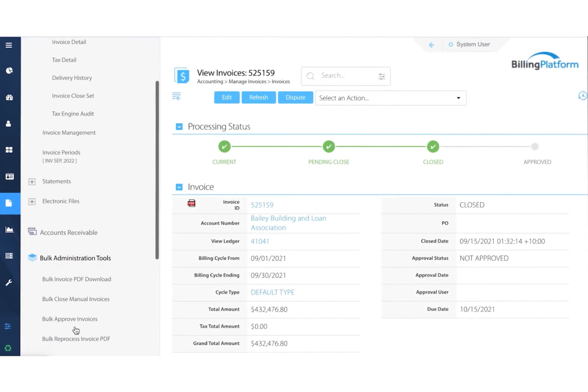The image size is (588, 392).
Task: Click the Accounts Receivable sidebar item
Action: click(68, 232)
